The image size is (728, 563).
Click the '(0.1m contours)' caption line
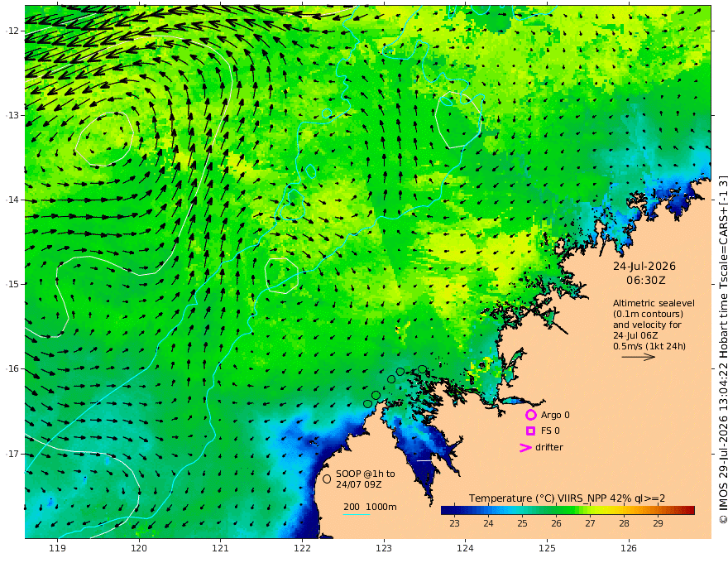(x=648, y=314)
